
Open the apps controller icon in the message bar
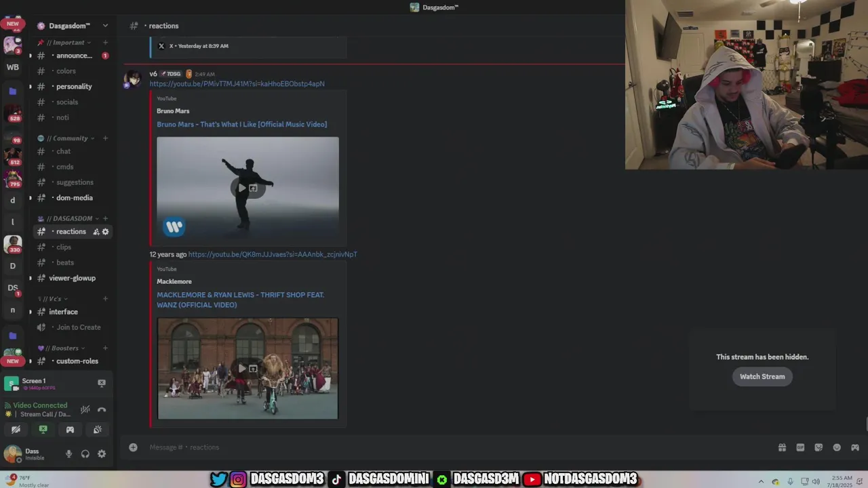tap(855, 447)
